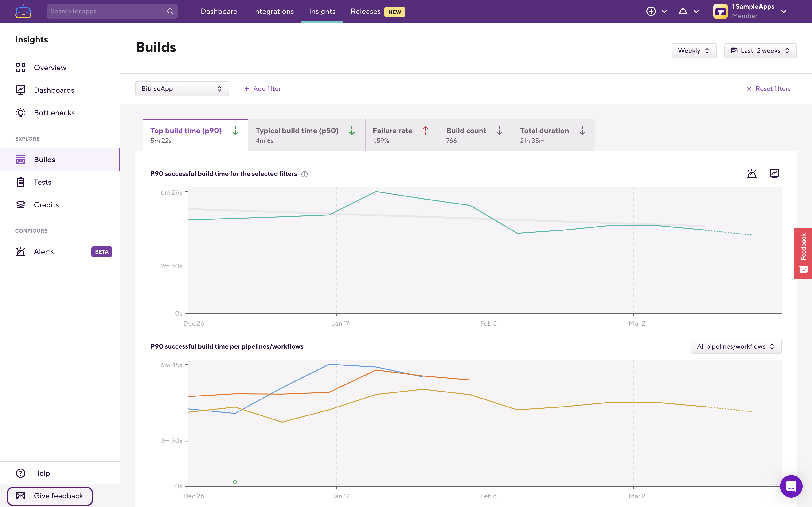The image size is (812, 507).
Task: Click the search magnifier icon
Action: (170, 12)
